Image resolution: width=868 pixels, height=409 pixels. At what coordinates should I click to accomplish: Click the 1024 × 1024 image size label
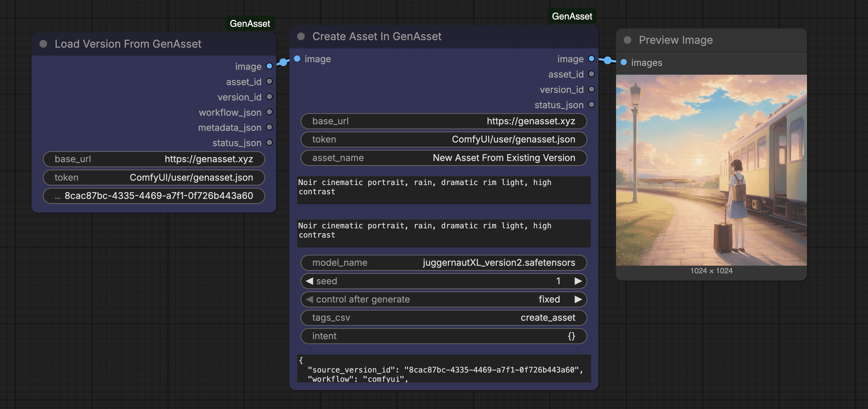pyautogui.click(x=711, y=271)
